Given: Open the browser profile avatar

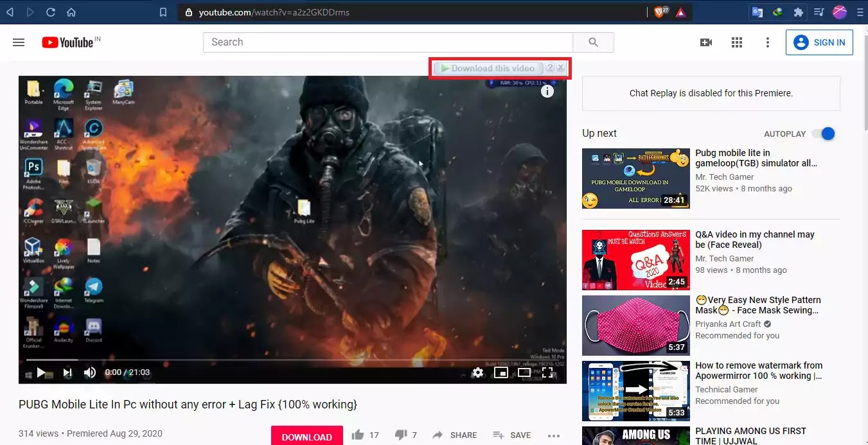Looking at the screenshot, I should [x=839, y=12].
